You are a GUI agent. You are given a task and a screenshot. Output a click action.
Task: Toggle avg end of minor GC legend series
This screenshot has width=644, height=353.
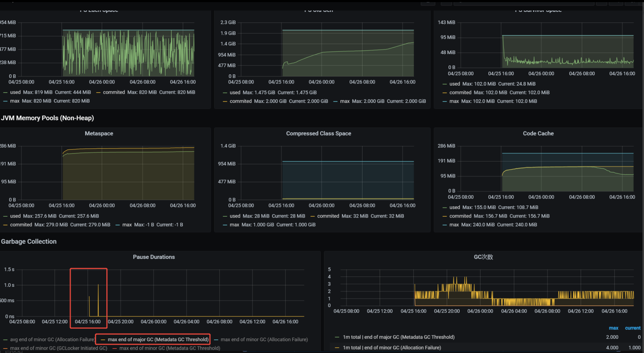[52, 339]
